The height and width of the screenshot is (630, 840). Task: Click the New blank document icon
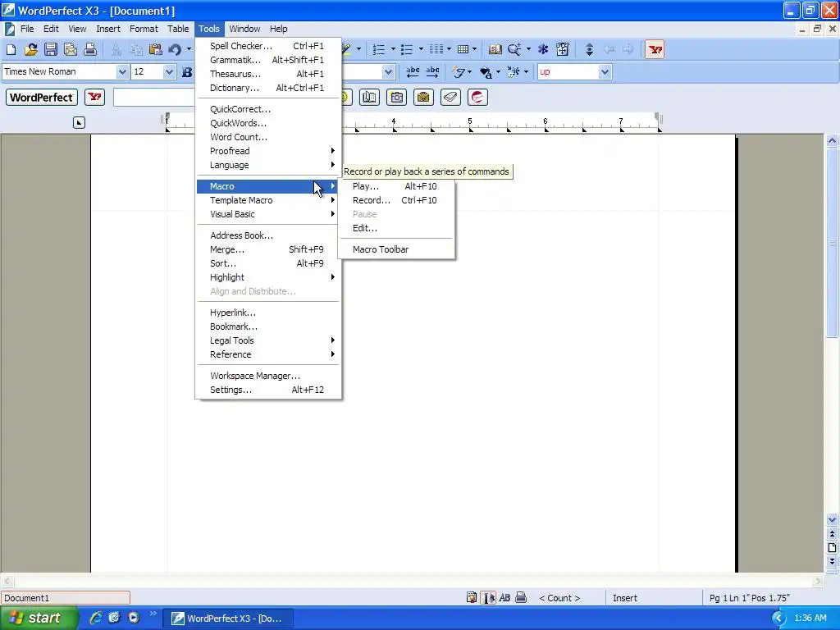[x=11, y=50]
